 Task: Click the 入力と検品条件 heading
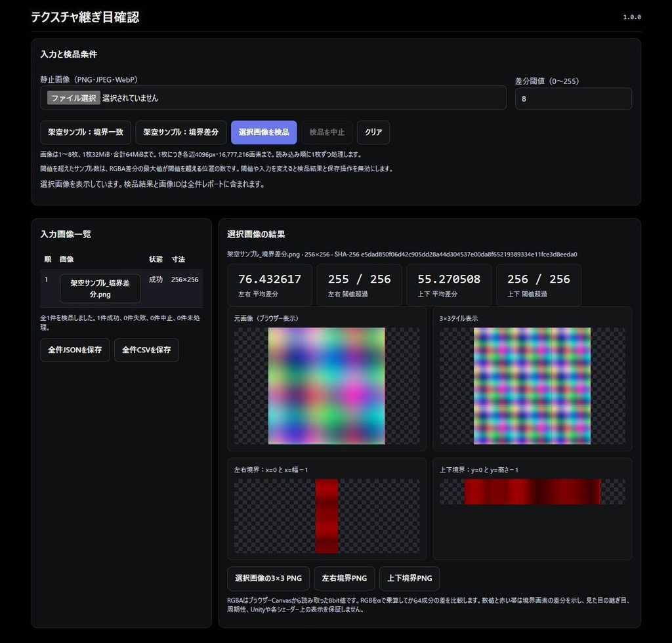click(68, 54)
